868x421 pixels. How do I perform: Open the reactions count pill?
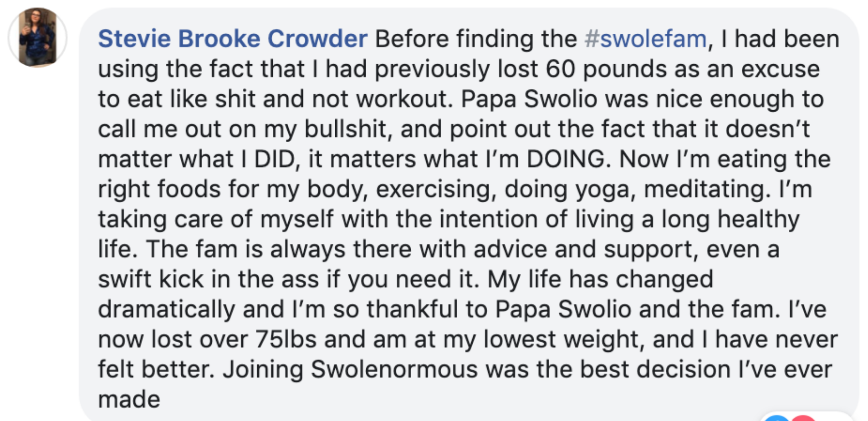[806, 417]
